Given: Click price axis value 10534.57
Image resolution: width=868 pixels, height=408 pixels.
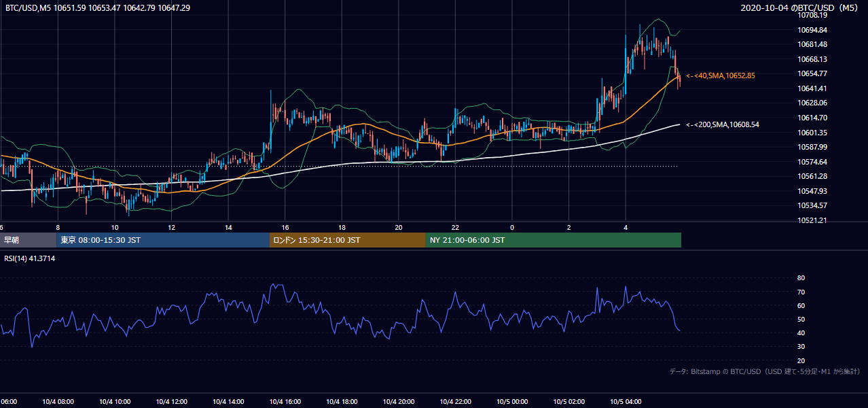Looking at the screenshot, I should (813, 205).
